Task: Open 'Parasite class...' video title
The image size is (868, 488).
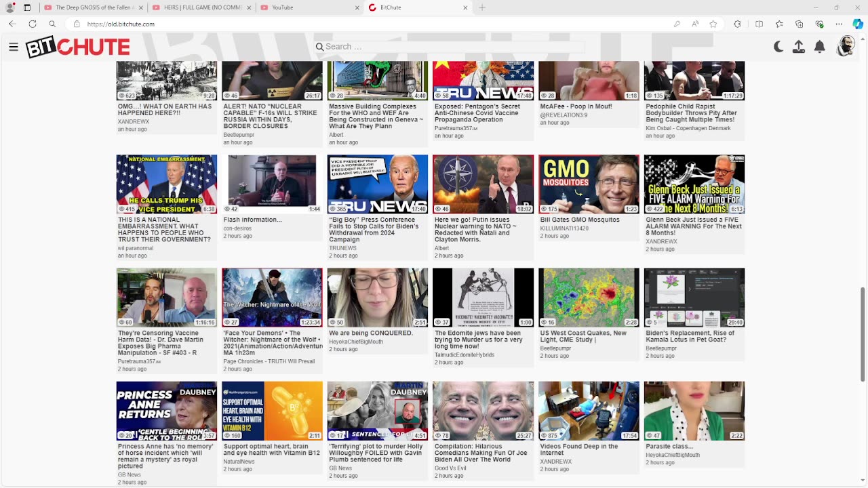Action: 669,446
